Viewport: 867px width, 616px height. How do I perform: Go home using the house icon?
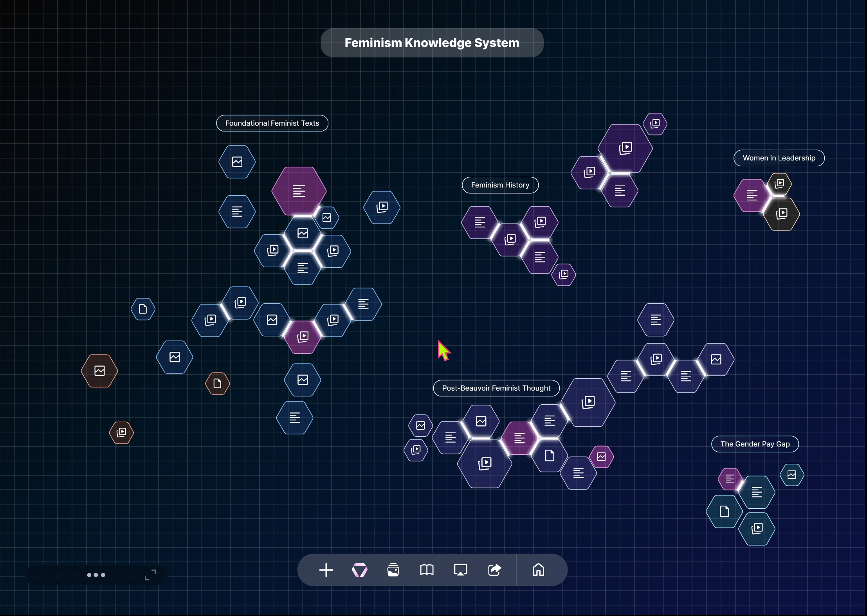[538, 570]
